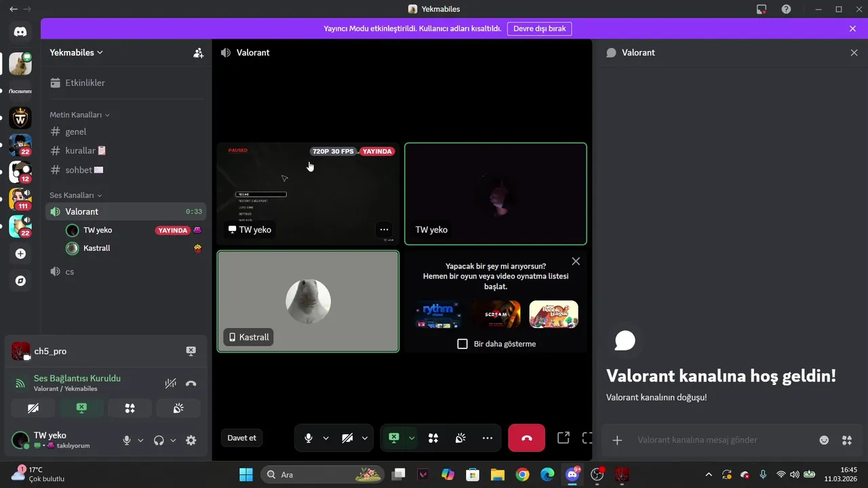Open apps launcher icon in chat box
868x488 pixels.
[x=847, y=441]
